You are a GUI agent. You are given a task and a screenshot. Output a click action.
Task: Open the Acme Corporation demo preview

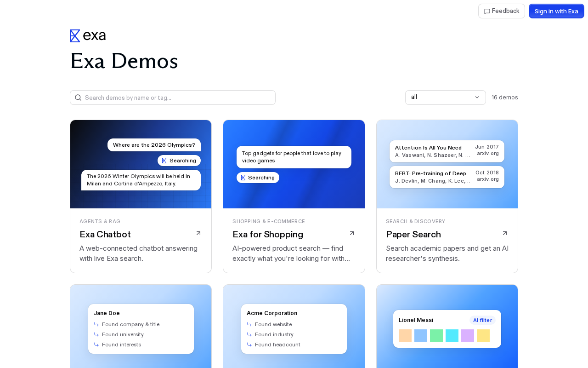coord(294,327)
